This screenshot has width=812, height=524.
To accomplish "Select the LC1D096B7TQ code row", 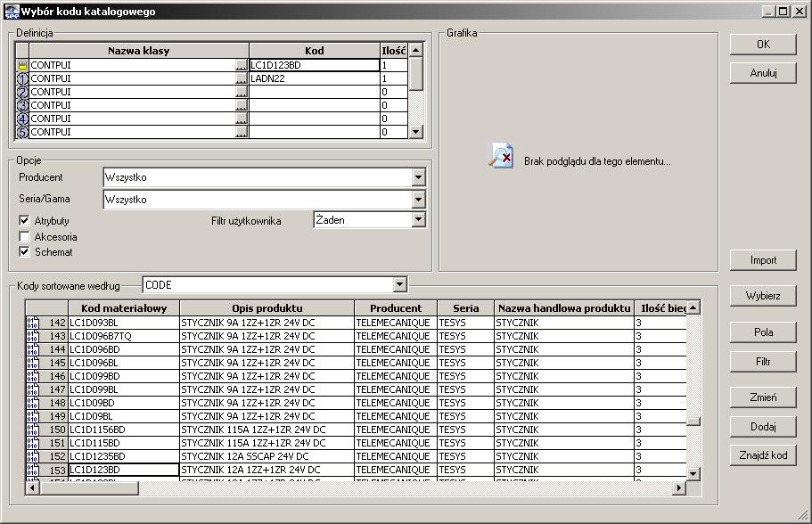I will click(124, 336).
